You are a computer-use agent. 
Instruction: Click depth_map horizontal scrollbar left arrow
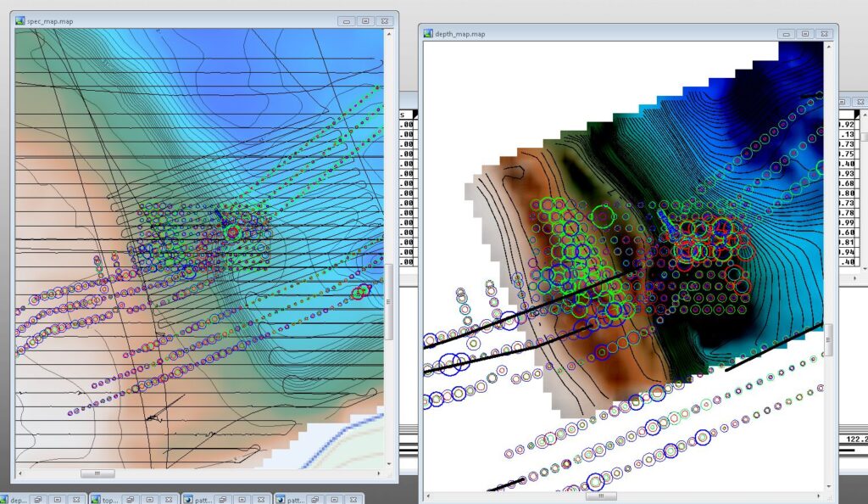coord(428,496)
